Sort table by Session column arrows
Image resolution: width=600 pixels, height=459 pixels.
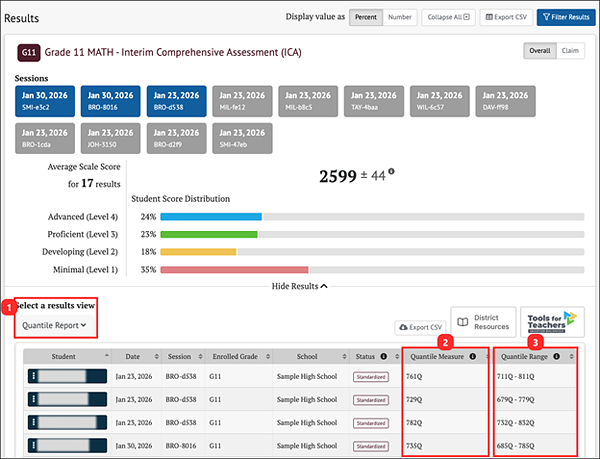point(200,356)
